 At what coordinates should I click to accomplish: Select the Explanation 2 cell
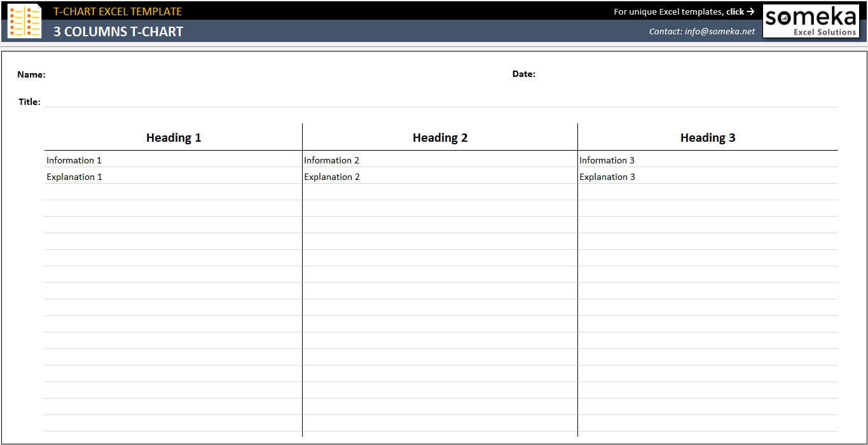(332, 177)
